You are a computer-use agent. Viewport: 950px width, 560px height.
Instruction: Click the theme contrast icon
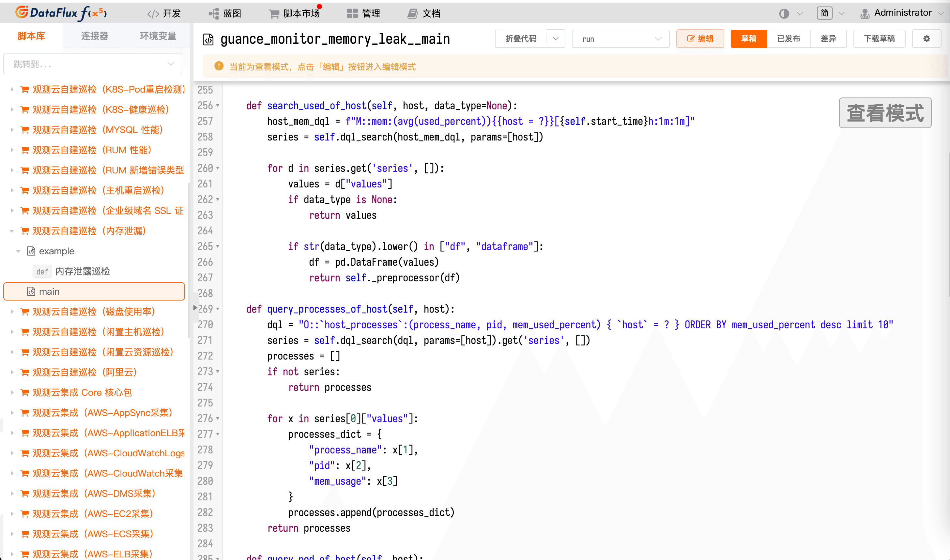[784, 14]
